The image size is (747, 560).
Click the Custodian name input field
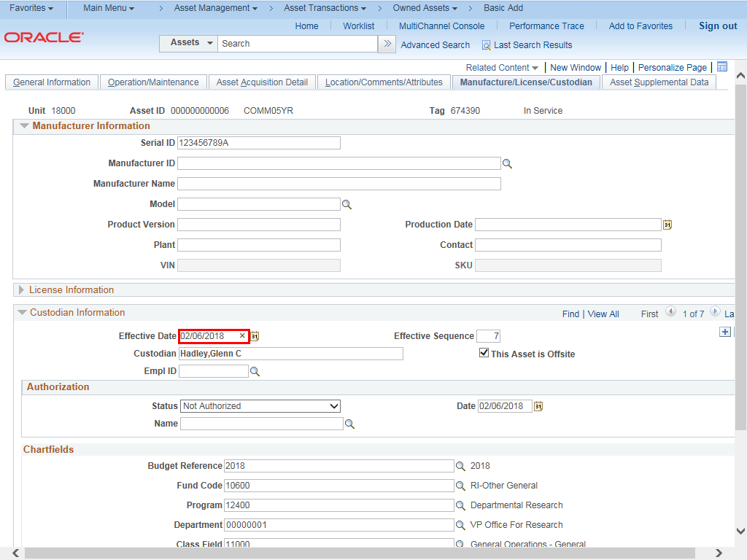click(x=290, y=354)
